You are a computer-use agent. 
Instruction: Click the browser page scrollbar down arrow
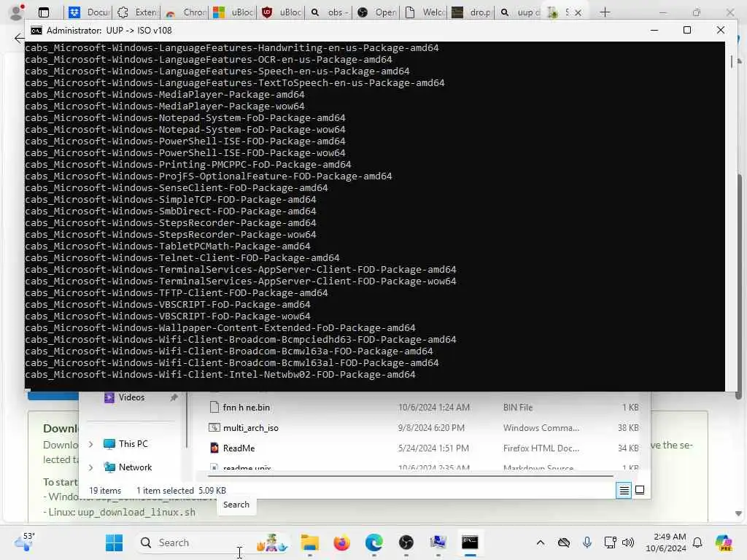[738, 514]
